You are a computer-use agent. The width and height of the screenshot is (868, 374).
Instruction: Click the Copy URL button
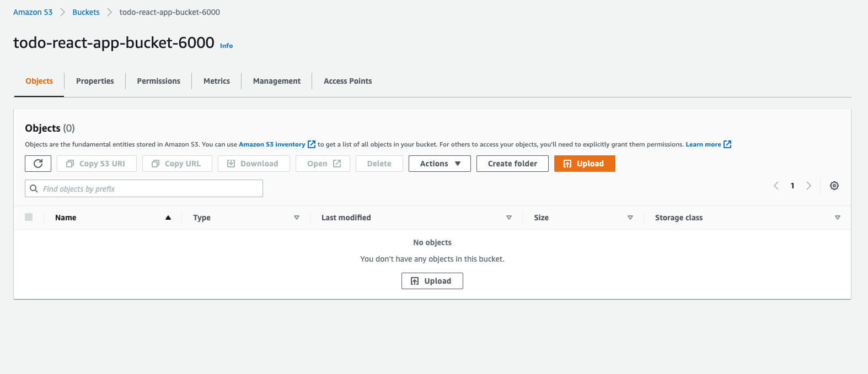click(x=177, y=164)
